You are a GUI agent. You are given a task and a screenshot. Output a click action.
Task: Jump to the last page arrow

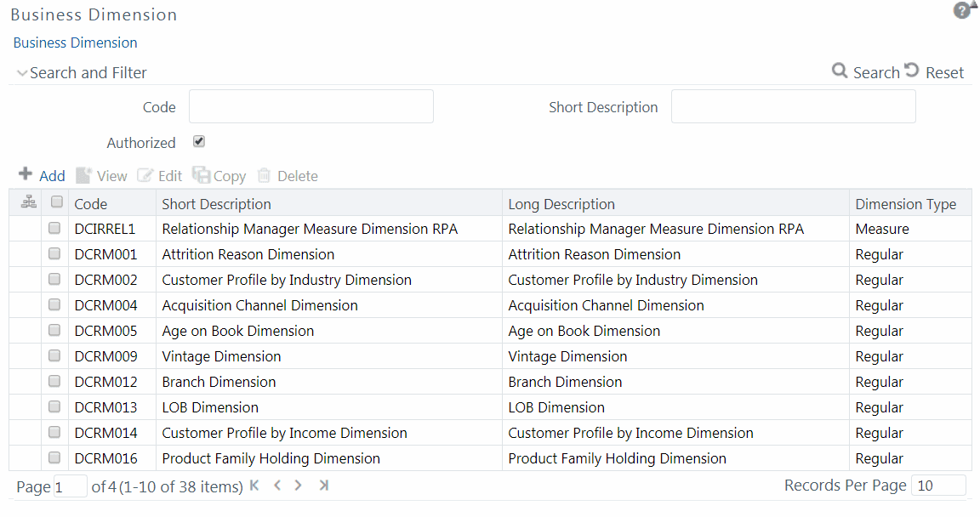tap(323, 486)
